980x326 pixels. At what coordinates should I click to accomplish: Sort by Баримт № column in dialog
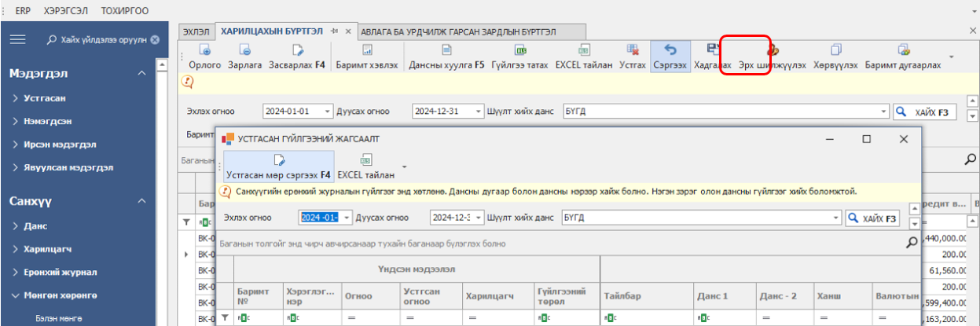[258, 296]
